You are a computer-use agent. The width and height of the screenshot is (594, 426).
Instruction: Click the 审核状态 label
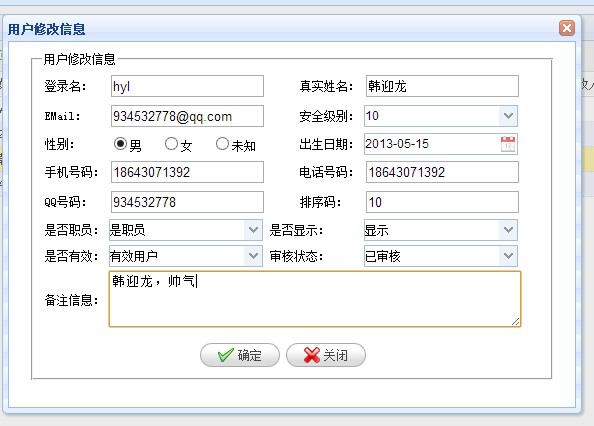[296, 256]
